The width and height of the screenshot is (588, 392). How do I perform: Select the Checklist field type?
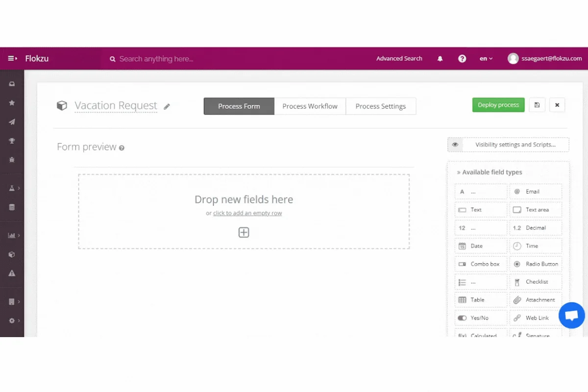pyautogui.click(x=536, y=282)
